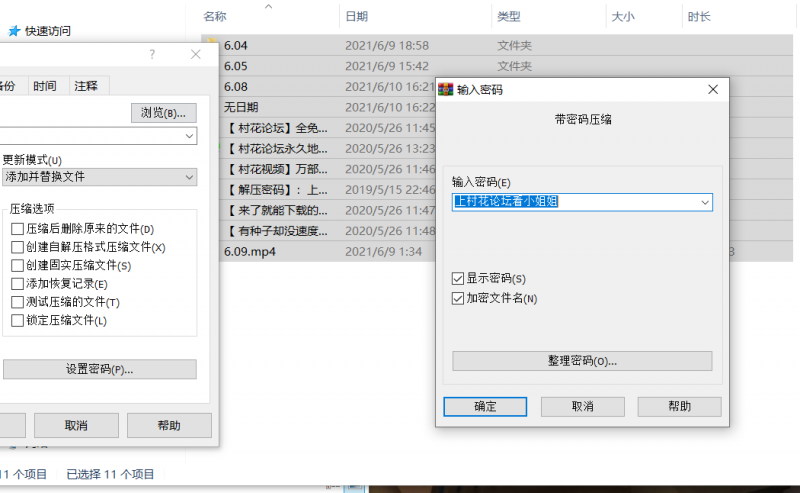Disable the 加密文件名 checkbox
Image resolution: width=800 pixels, height=493 pixels.
point(459,298)
